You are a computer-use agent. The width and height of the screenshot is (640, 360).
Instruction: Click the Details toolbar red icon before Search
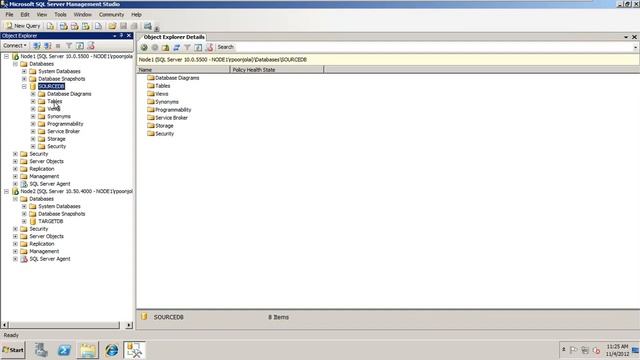[x=209, y=47]
